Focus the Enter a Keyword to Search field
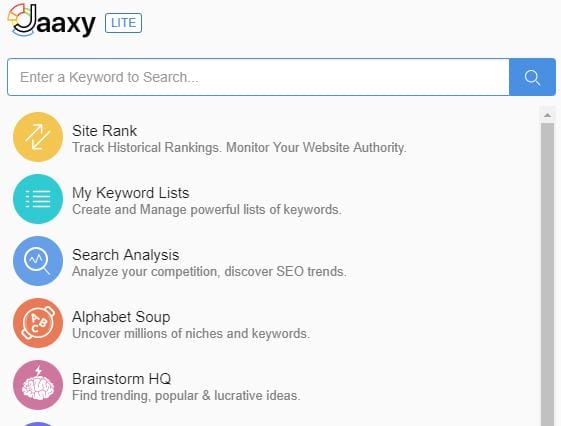This screenshot has width=561, height=426. tap(258, 77)
